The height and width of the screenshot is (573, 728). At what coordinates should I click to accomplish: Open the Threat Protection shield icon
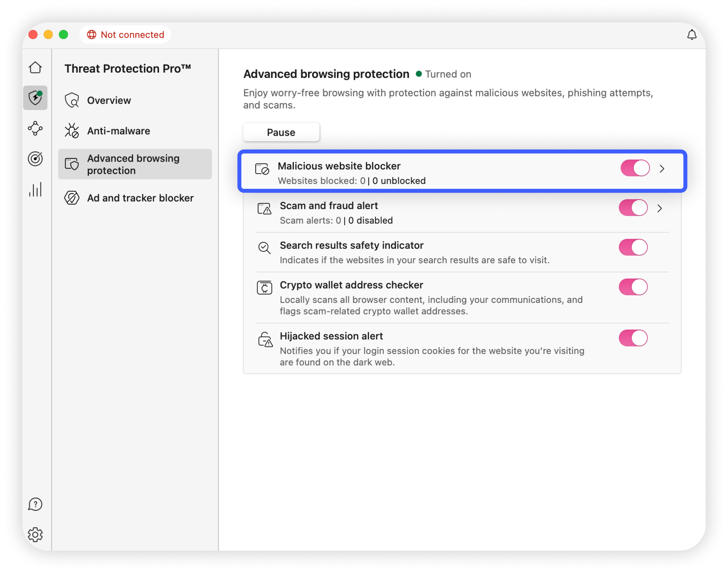[35, 98]
